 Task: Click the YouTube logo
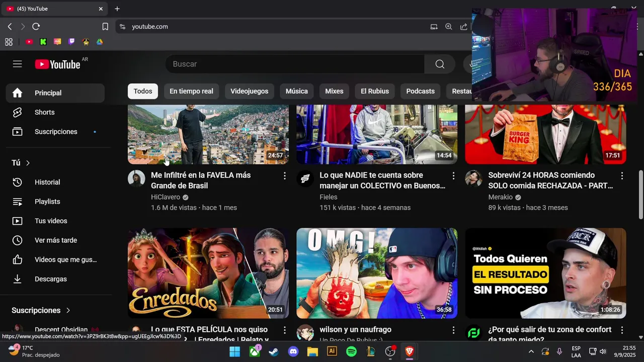(57, 64)
